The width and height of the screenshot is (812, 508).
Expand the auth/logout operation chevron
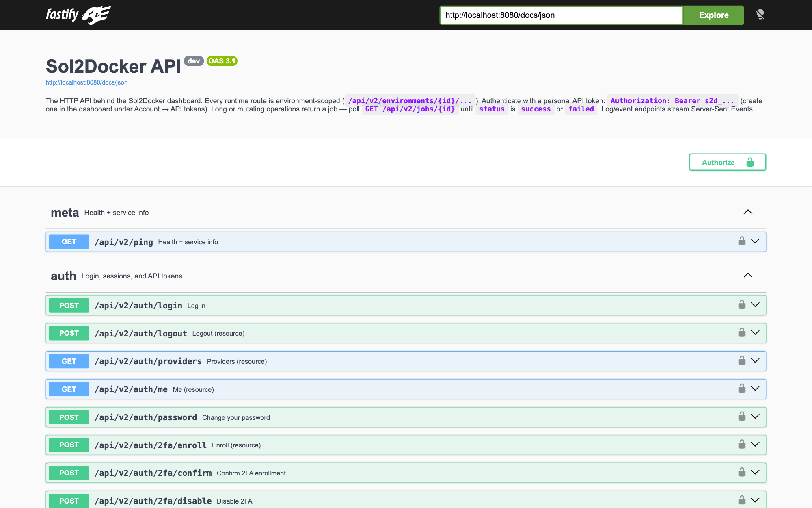click(755, 333)
